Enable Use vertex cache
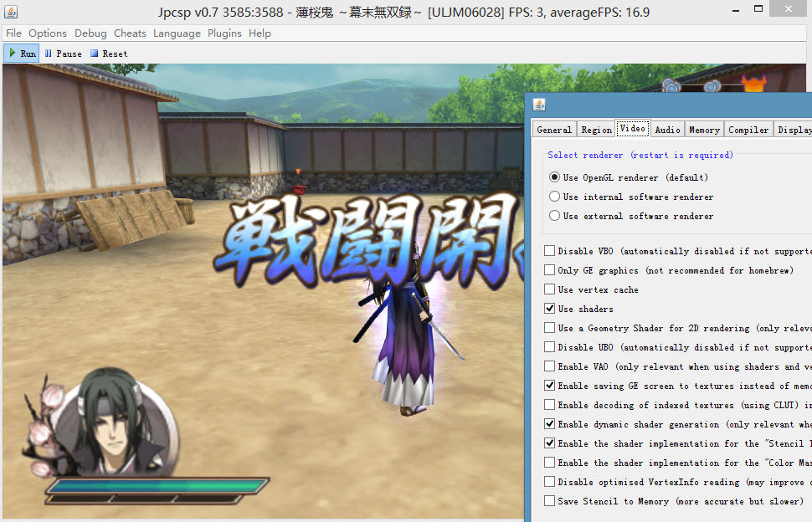The image size is (812, 522). point(549,289)
